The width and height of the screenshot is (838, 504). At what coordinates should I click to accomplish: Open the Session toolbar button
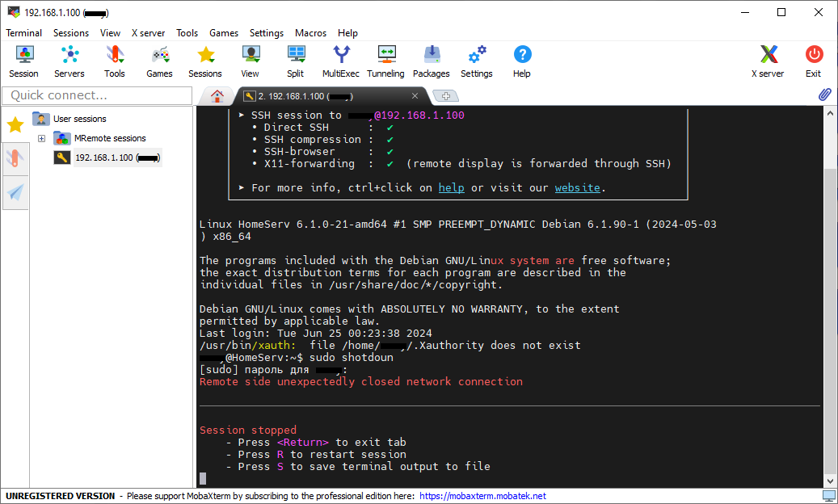tap(24, 61)
